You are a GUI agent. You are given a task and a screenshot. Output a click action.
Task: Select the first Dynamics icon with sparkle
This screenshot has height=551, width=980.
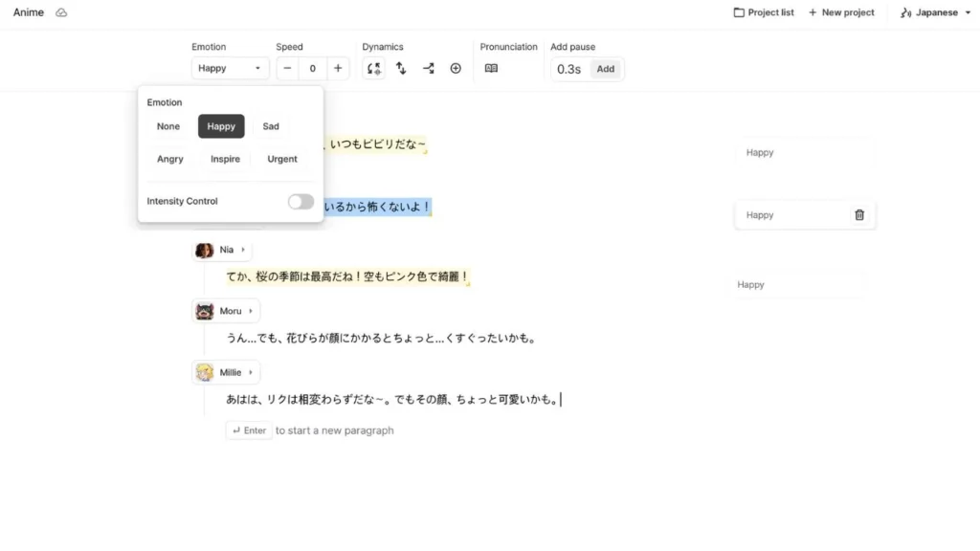point(374,68)
